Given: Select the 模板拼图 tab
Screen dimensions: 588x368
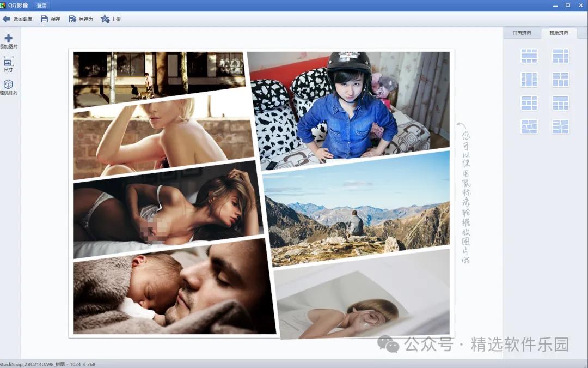Looking at the screenshot, I should pos(559,33).
